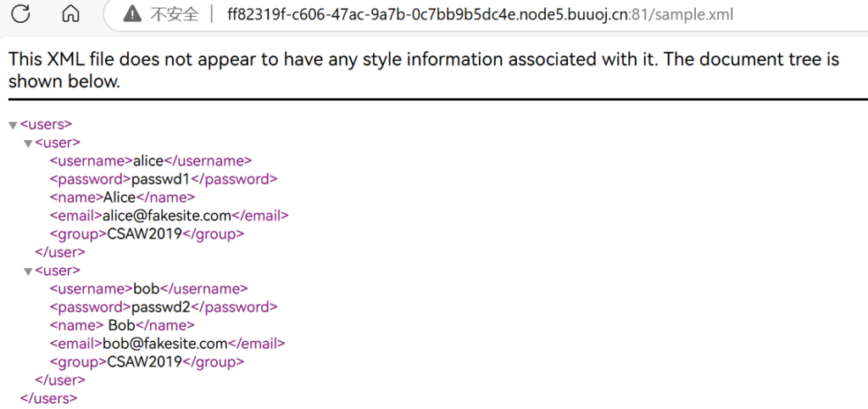Screen dimensions: 868x409
Task: Click the XML style information notice text
Action: click(424, 70)
